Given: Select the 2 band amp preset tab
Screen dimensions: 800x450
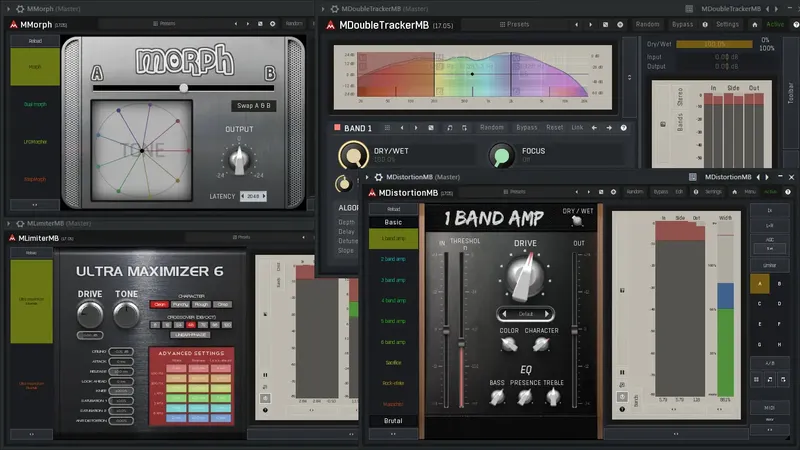Looking at the screenshot, I should pos(393,259).
